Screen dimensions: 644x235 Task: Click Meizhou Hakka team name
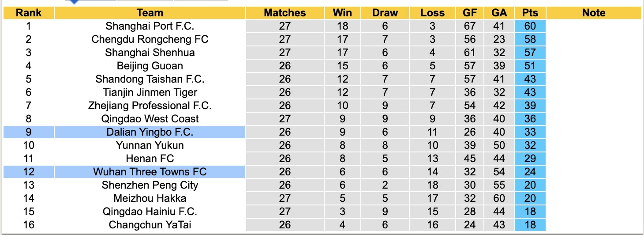click(150, 198)
